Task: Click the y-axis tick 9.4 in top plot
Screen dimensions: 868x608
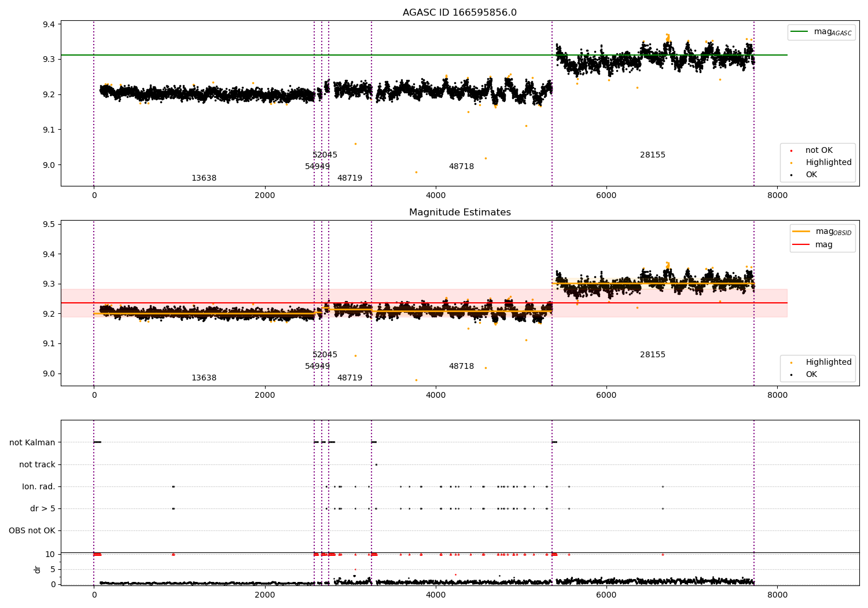Action: click(49, 24)
